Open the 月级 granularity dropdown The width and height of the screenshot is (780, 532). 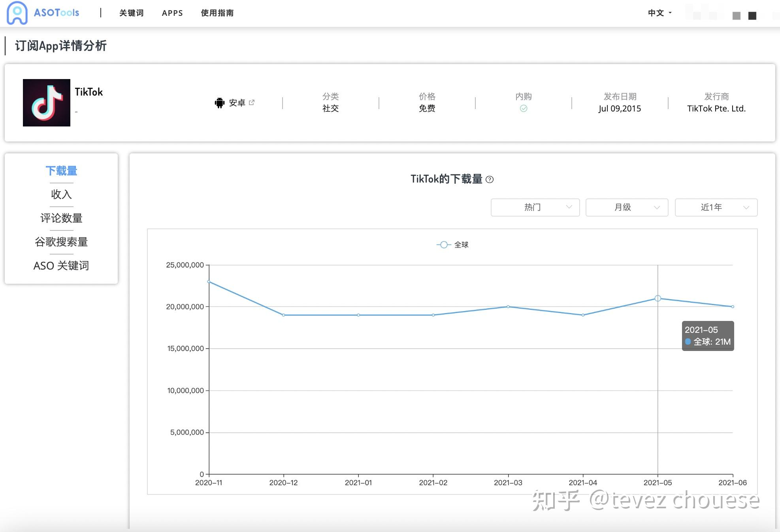pos(627,208)
